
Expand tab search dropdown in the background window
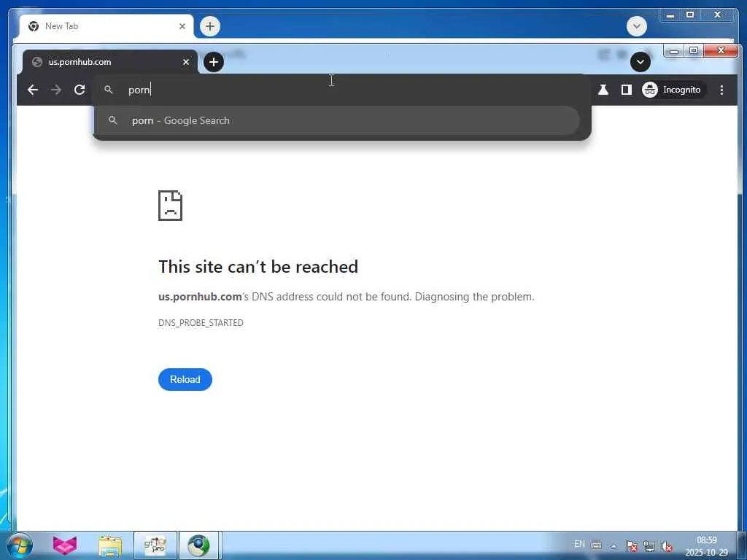tap(637, 26)
